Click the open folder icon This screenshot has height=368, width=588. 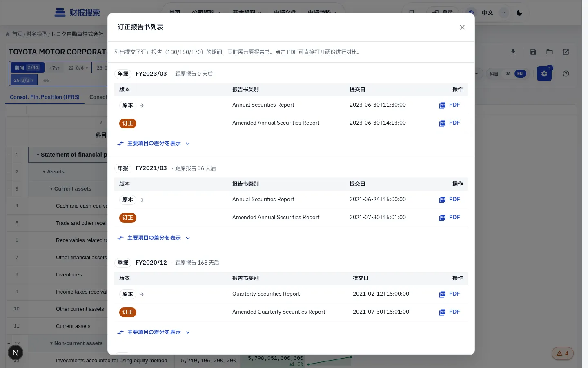coord(550,52)
